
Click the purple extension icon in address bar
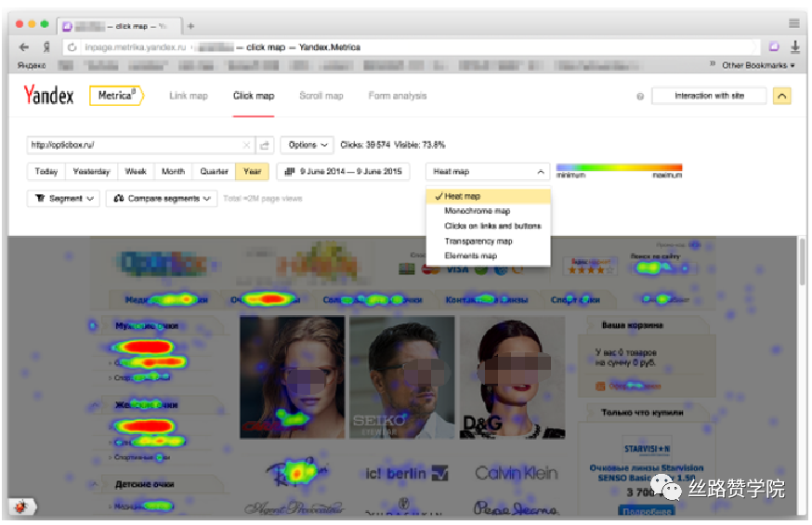click(x=774, y=47)
